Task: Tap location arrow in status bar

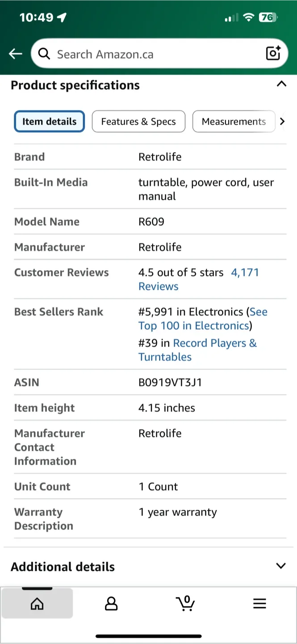Action: [x=62, y=17]
